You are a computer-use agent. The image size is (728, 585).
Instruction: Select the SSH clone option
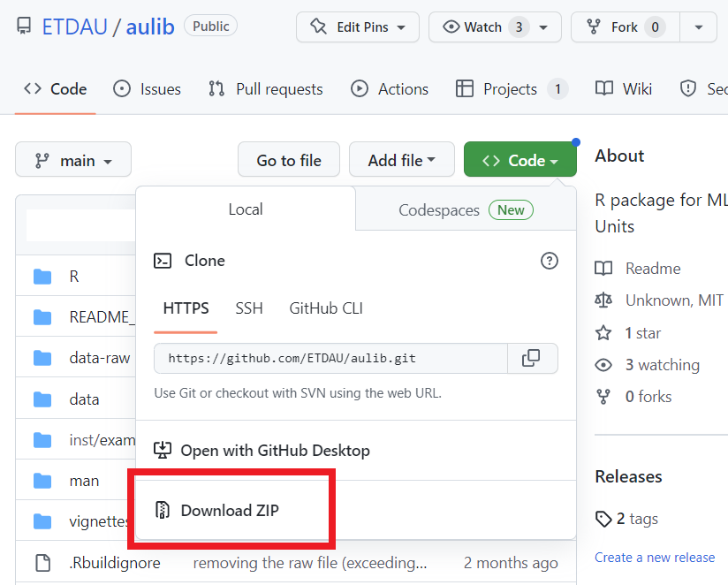tap(249, 308)
